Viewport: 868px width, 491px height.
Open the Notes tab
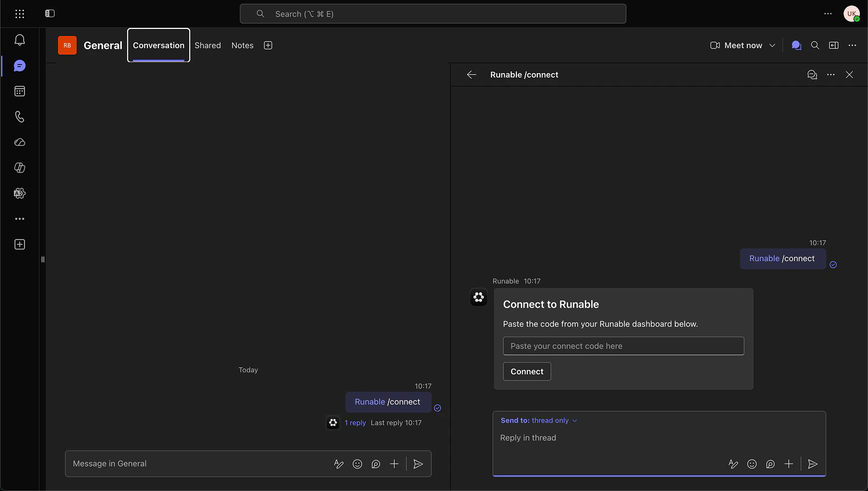[243, 45]
